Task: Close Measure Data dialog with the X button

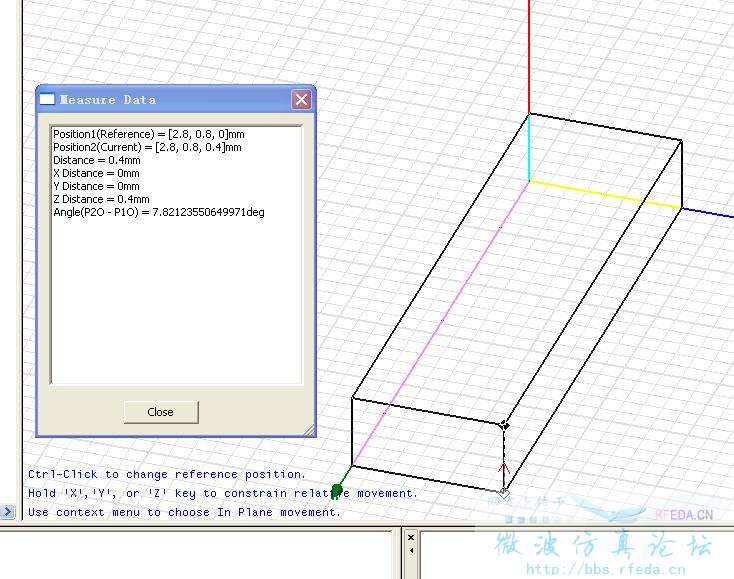Action: tap(301, 99)
